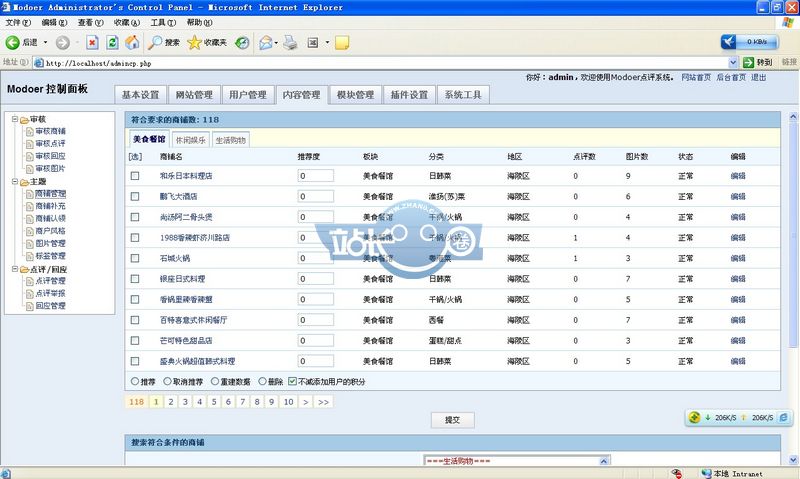
Task: Click the up arrow of the category list
Action: [604, 461]
